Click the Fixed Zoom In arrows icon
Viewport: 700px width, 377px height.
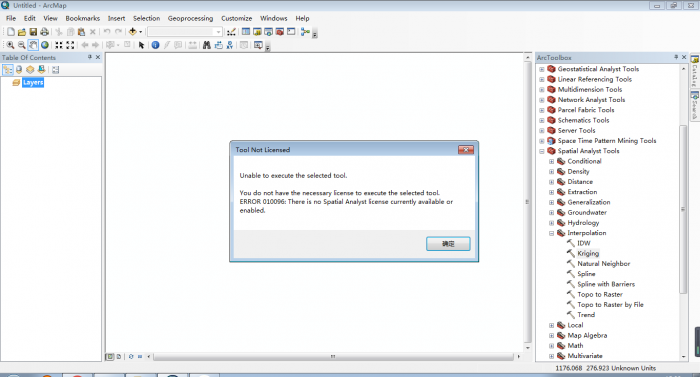59,45
